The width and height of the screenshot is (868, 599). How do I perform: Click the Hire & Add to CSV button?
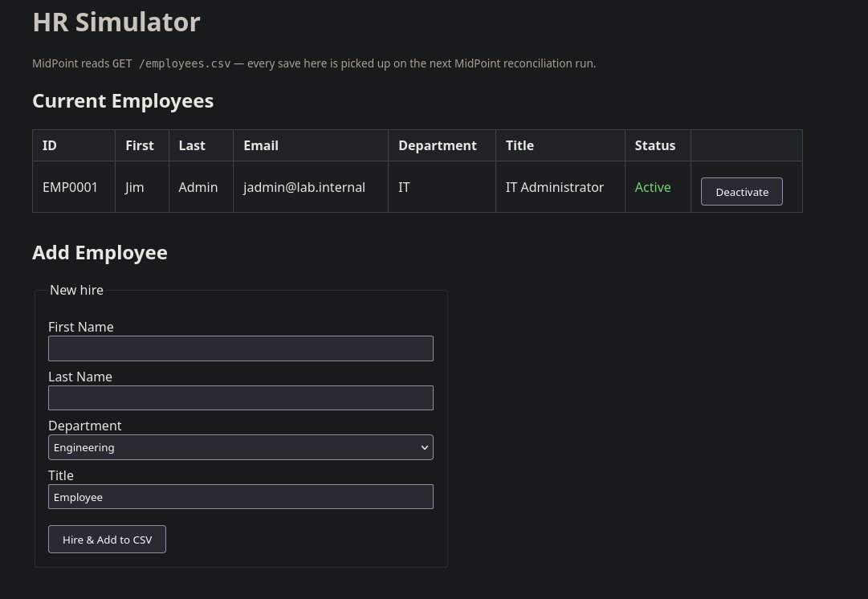[107, 540]
